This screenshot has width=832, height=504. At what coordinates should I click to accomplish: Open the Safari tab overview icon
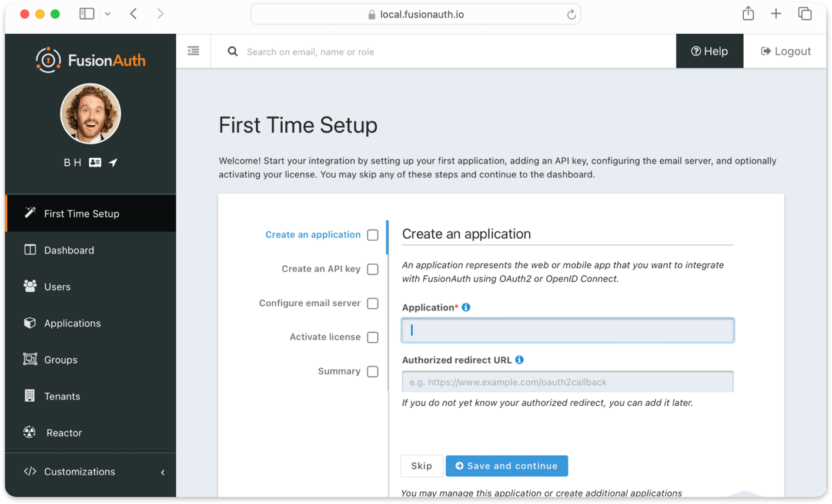tap(804, 14)
